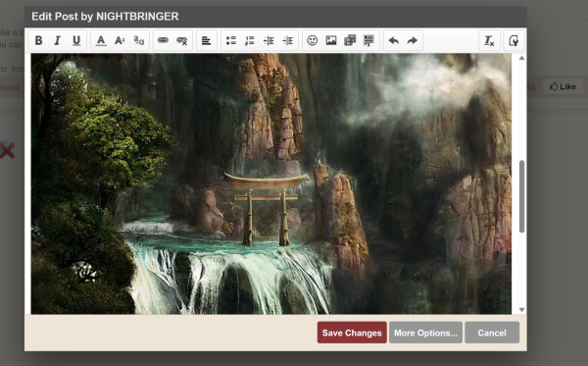Cancel editing the post
The image size is (588, 366).
[x=492, y=333]
